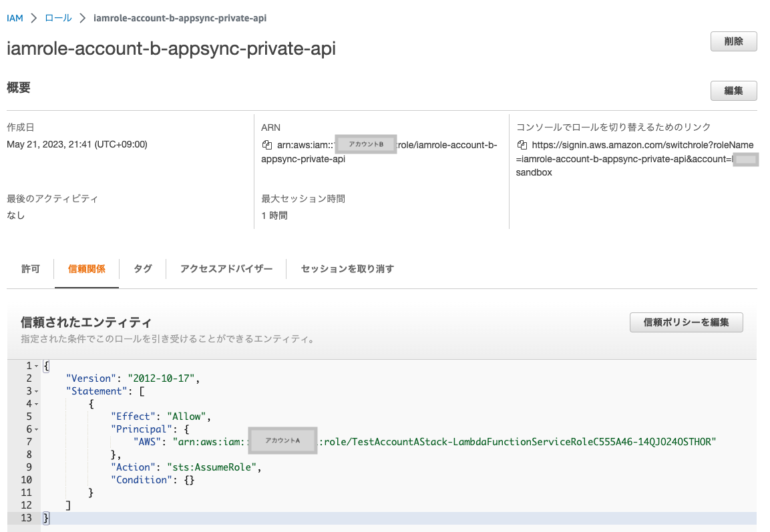Select the 信頼関係 tab
The image size is (770, 532).
tap(87, 268)
